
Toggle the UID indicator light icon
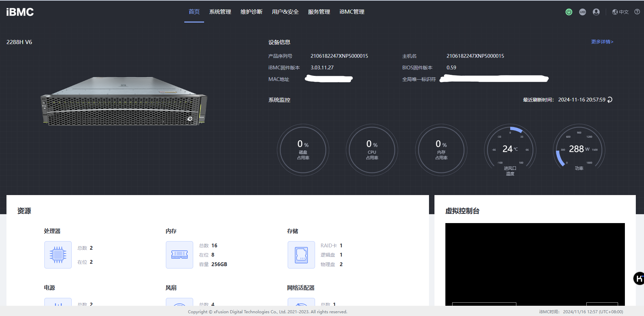coord(582,12)
